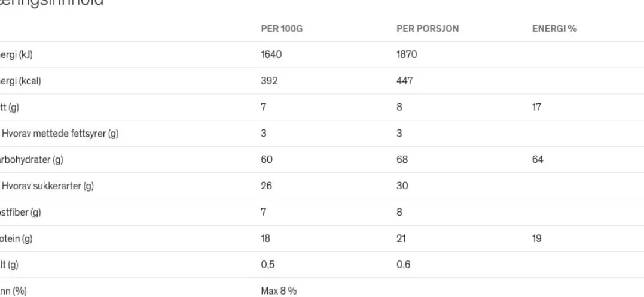Click the Hvorav mettede fettsyrer (g) row label

click(60, 134)
